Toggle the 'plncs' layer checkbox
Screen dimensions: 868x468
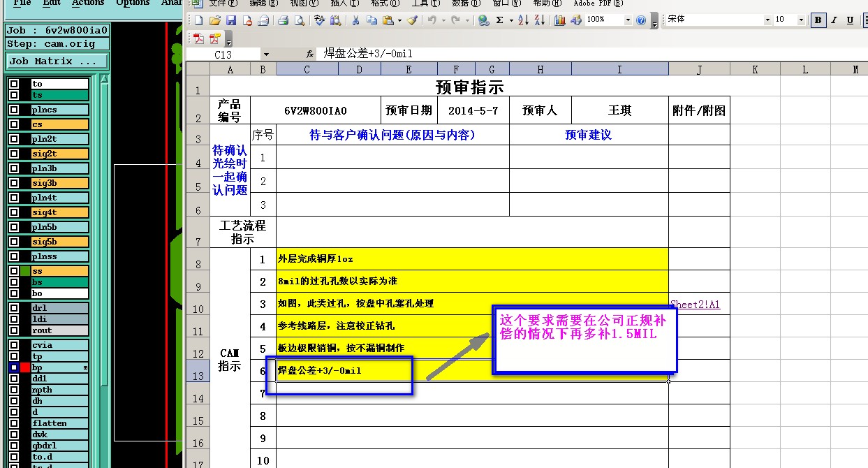tap(14, 110)
